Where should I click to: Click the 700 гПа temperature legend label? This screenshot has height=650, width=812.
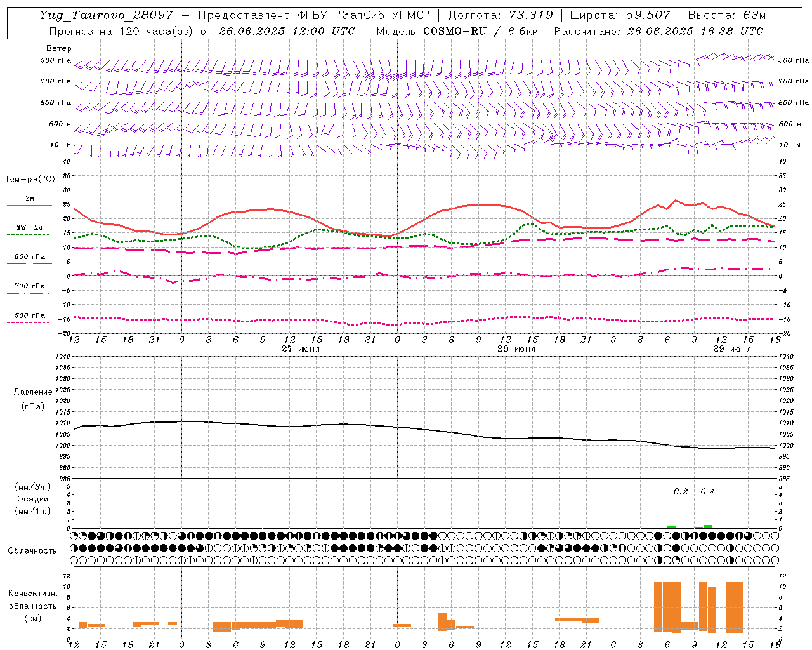click(x=29, y=286)
